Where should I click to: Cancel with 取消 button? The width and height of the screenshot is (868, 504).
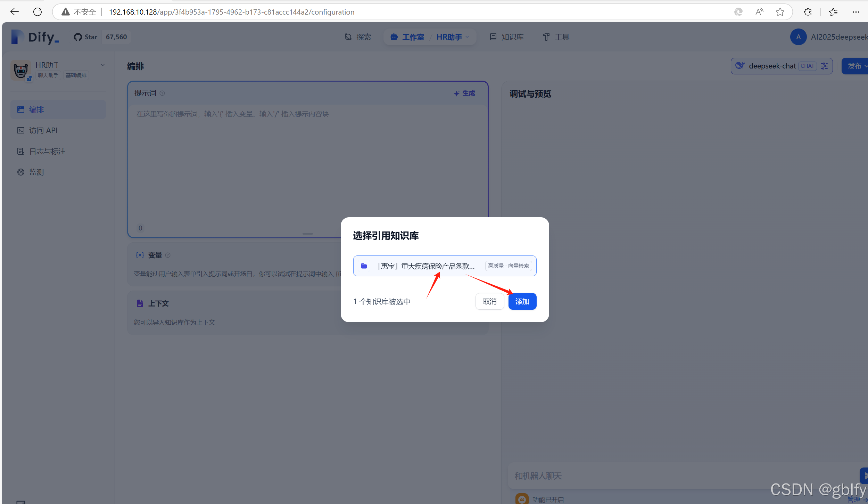click(490, 301)
